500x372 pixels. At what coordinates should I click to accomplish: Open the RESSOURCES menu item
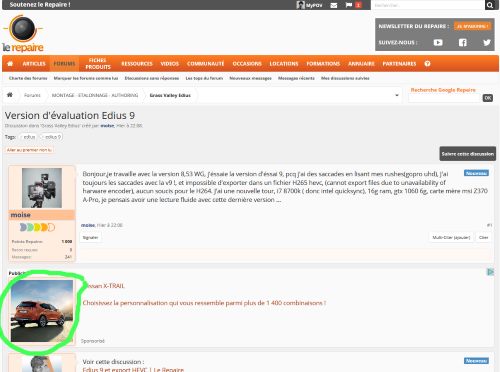[x=137, y=63]
